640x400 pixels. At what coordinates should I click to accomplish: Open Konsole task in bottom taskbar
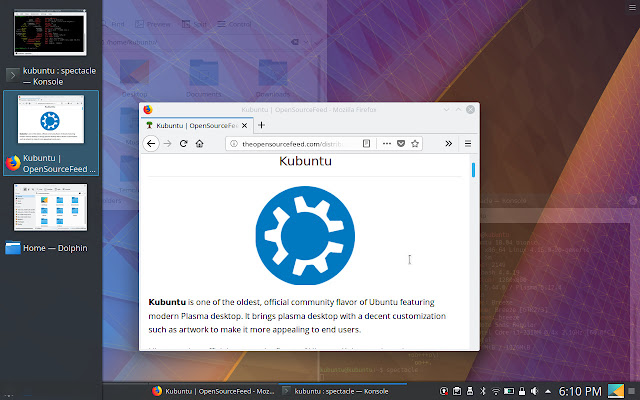[x=342, y=391]
